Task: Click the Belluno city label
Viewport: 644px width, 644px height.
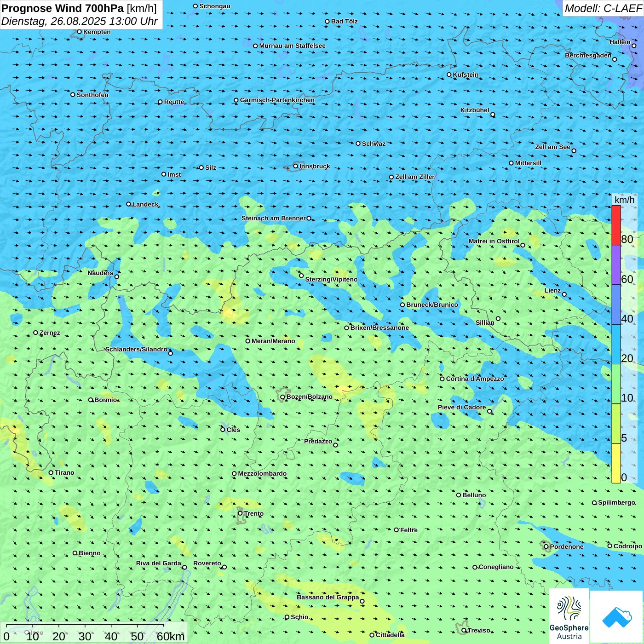Action: [474, 495]
